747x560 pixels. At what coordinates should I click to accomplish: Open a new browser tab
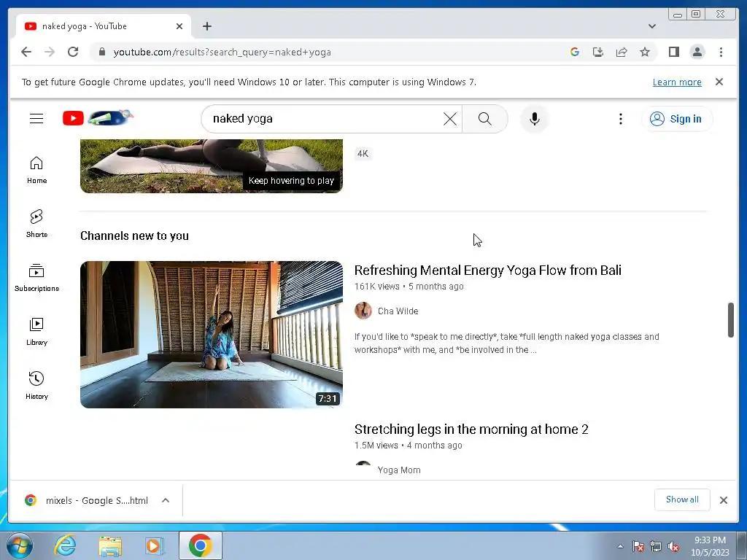pyautogui.click(x=206, y=26)
